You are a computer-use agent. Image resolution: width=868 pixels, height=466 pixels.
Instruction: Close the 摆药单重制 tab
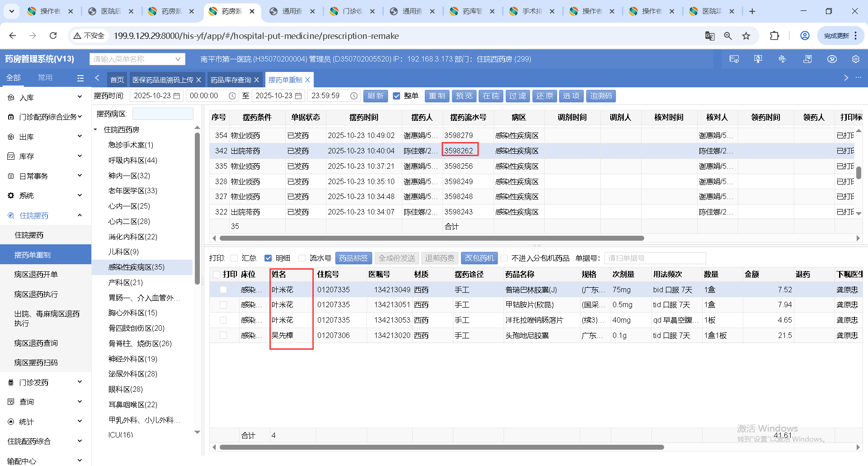[x=308, y=80]
